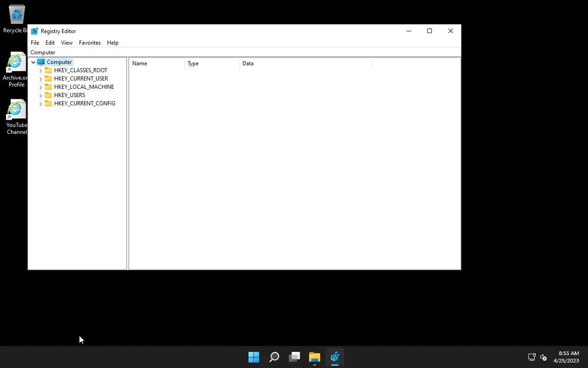Open the Help menu
The image size is (588, 368).
pos(113,43)
